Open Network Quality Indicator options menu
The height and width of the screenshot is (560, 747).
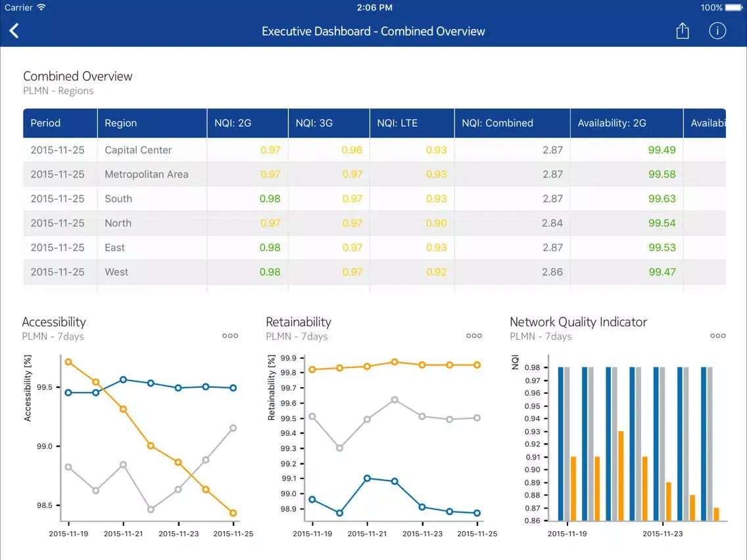(718, 336)
